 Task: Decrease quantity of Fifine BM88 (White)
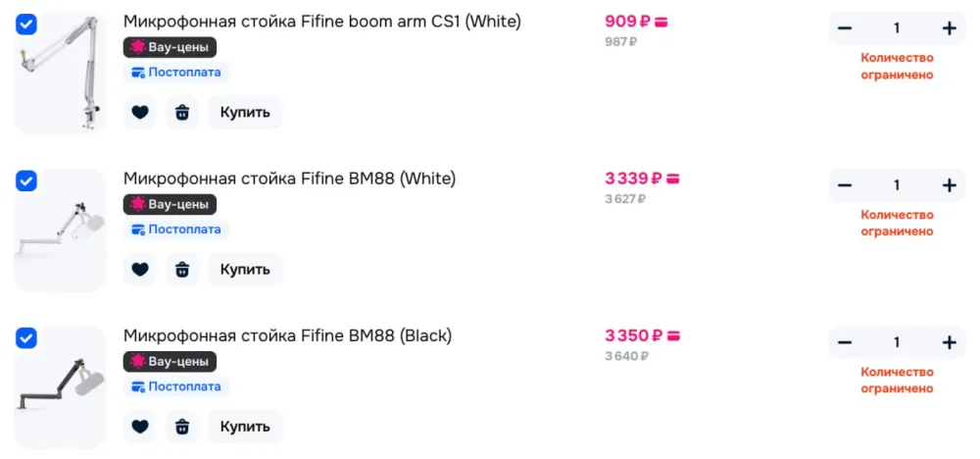(845, 185)
